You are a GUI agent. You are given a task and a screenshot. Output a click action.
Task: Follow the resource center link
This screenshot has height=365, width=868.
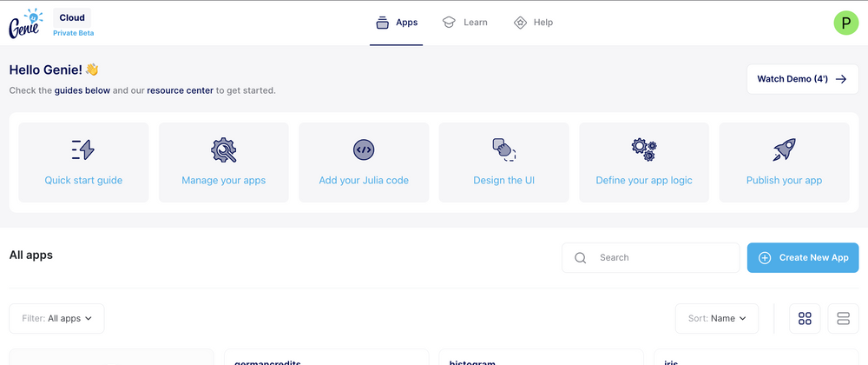(x=186, y=90)
